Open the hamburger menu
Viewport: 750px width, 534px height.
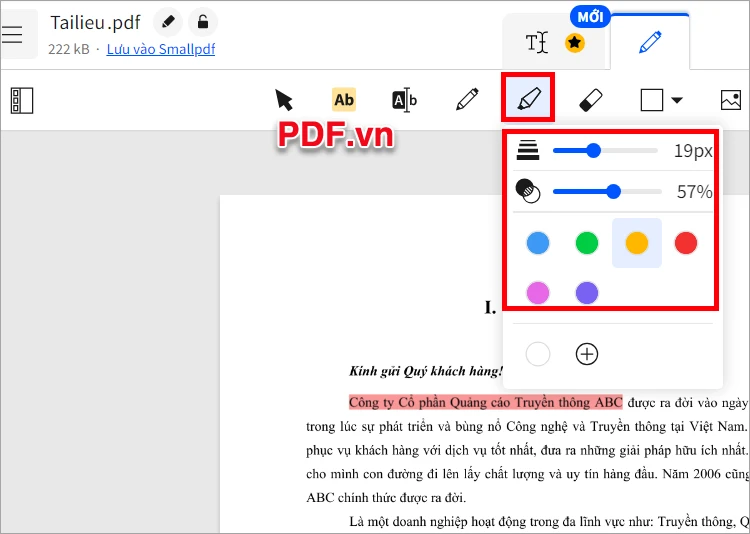(12, 34)
